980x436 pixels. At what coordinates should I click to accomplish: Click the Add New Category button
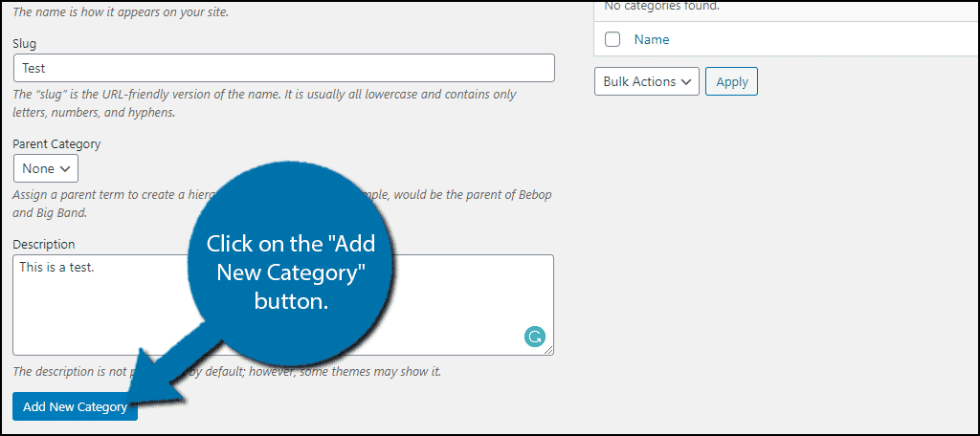click(75, 406)
